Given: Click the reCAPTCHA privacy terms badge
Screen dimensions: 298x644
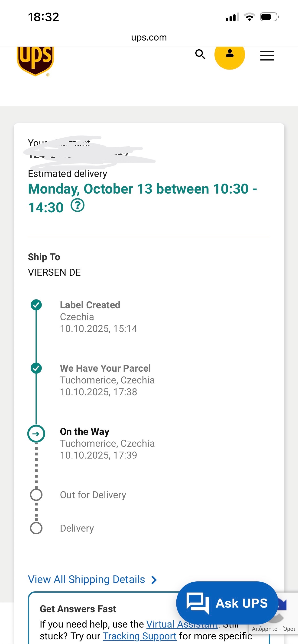Looking at the screenshot, I should pos(274,629).
